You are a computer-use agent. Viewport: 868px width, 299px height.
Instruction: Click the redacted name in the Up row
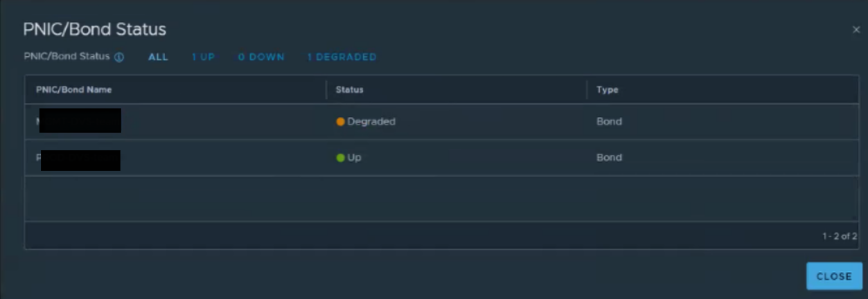pyautogui.click(x=80, y=160)
